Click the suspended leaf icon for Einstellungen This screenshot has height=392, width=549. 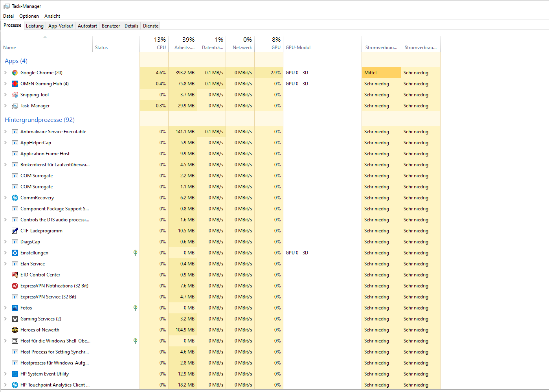tap(135, 253)
